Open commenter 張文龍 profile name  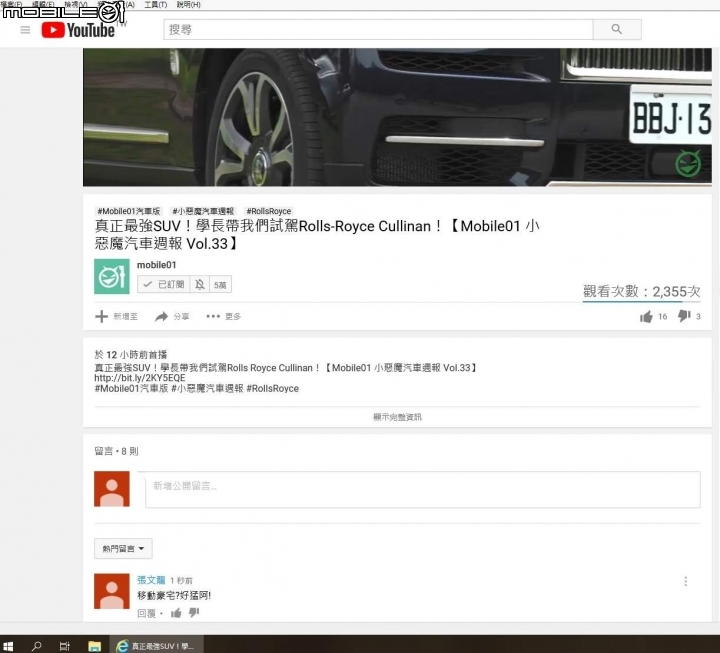(151, 580)
